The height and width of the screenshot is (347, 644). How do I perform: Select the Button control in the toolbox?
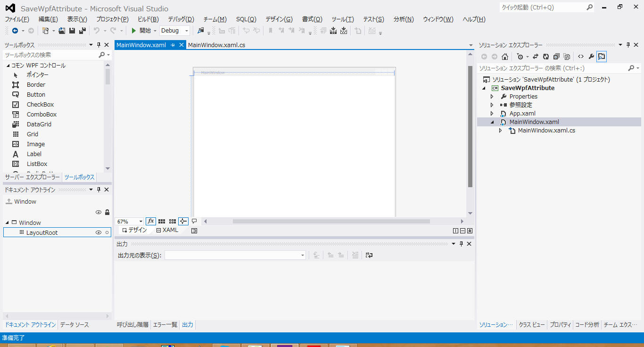click(x=36, y=95)
